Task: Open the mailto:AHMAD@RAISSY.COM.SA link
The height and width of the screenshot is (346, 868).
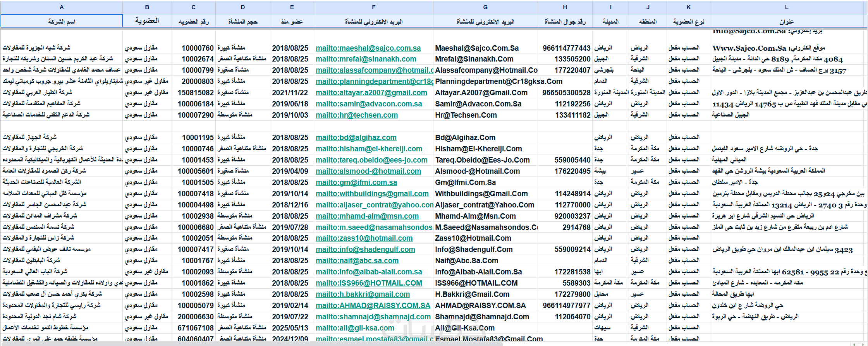Action: [x=373, y=305]
